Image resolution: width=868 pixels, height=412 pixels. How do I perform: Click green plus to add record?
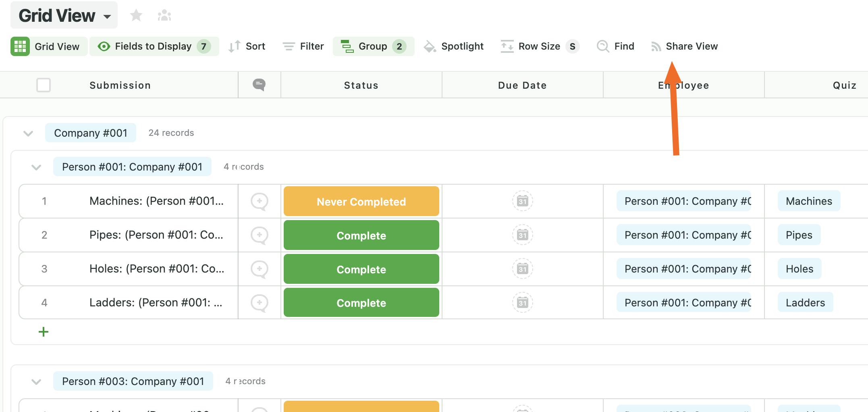tap(44, 332)
